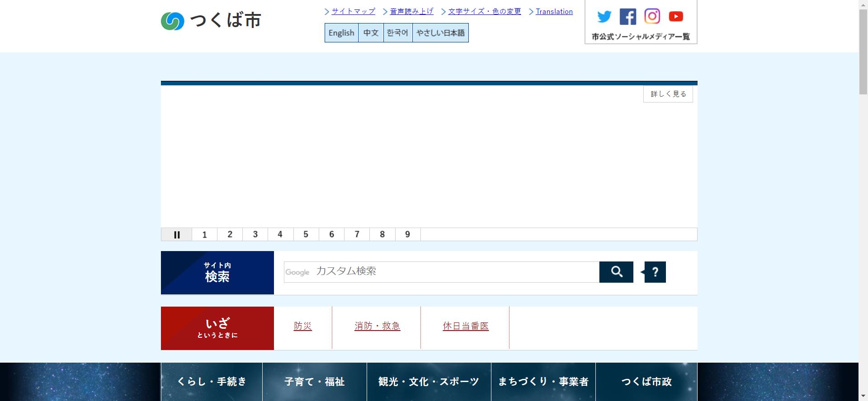This screenshot has width=868, height=401.
Task: Expand the 子育て・福祉 navigation menu
Action: [x=314, y=382]
